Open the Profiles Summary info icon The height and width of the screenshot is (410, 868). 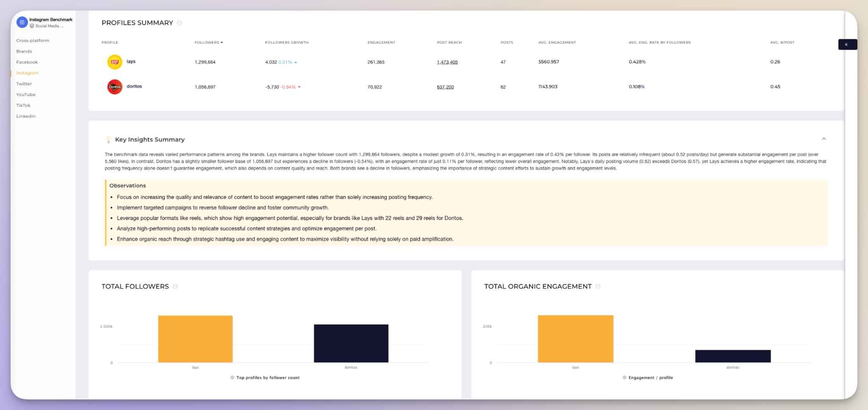click(180, 23)
